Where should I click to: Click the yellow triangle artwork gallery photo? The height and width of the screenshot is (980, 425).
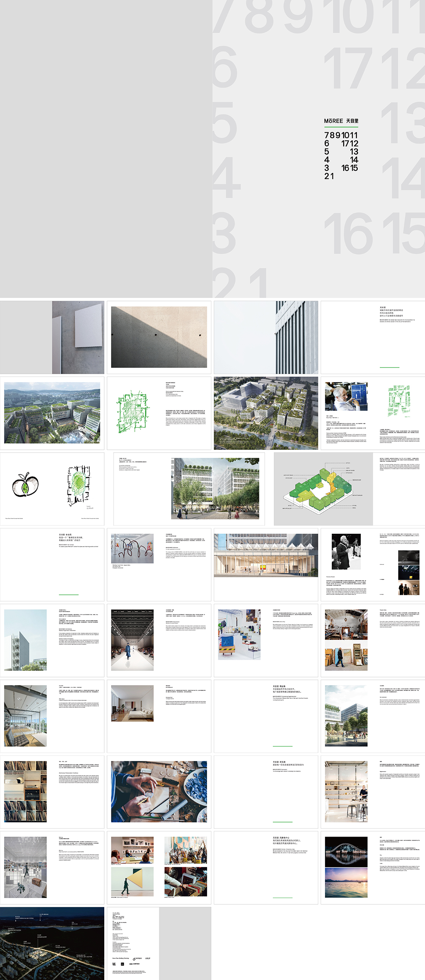(132, 882)
